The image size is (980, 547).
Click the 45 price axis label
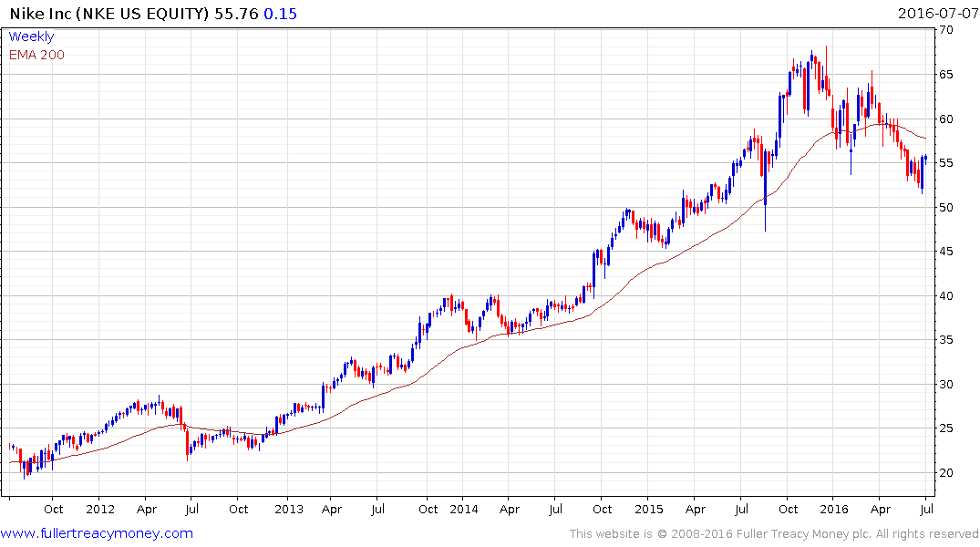tap(945, 252)
